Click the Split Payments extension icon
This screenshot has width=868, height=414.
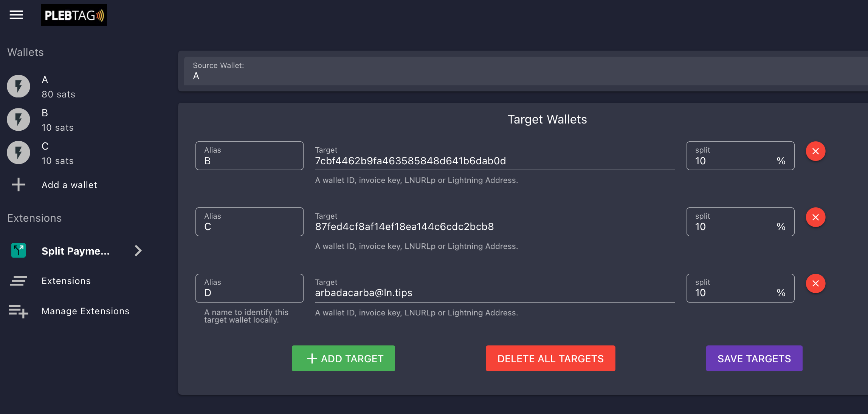tap(19, 250)
